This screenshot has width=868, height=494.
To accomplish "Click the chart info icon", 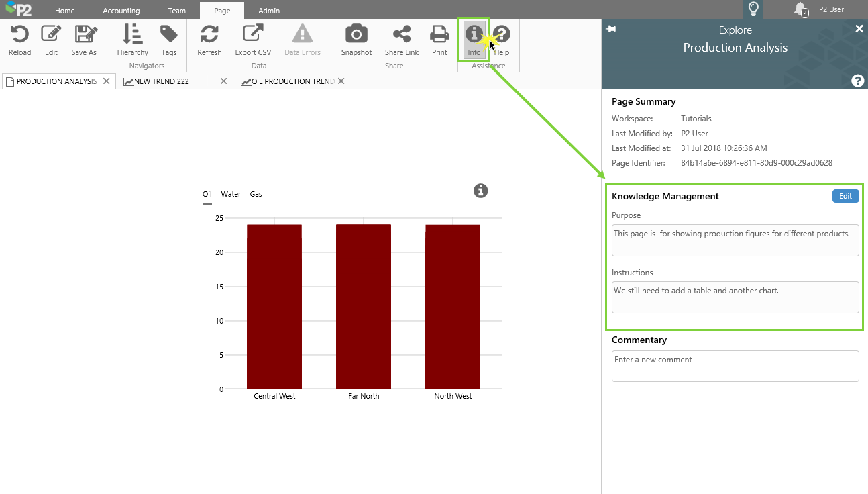I will coord(480,191).
